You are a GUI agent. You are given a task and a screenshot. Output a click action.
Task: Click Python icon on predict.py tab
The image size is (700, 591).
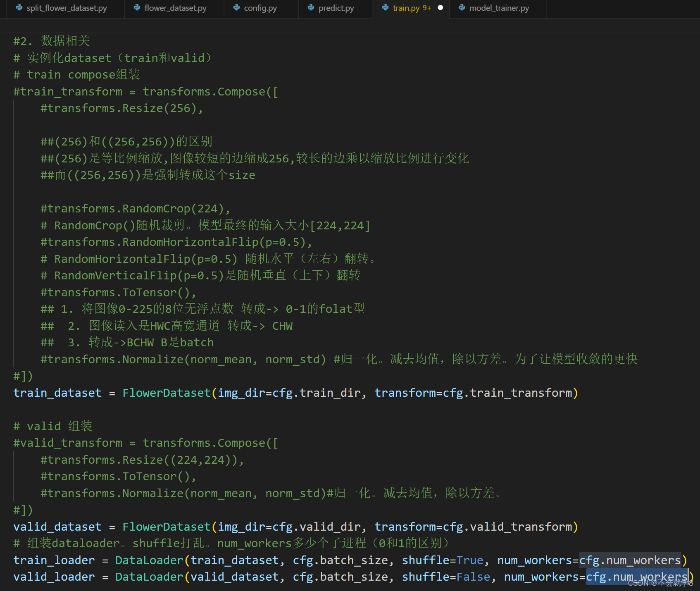[x=311, y=7]
